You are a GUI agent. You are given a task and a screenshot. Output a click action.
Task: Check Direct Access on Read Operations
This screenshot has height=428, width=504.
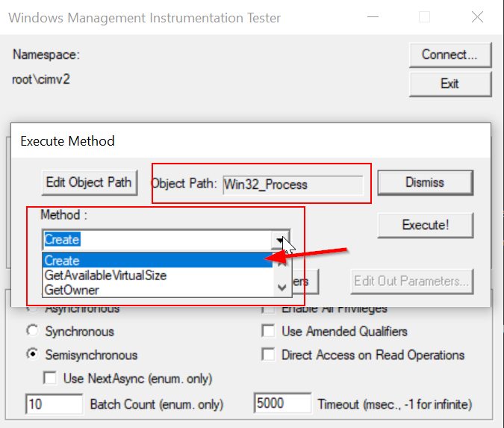pyautogui.click(x=269, y=355)
